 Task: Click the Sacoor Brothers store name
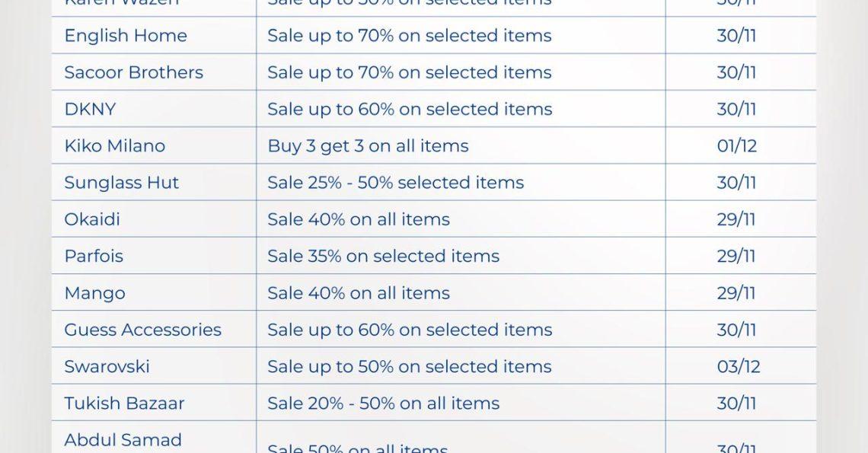point(133,72)
